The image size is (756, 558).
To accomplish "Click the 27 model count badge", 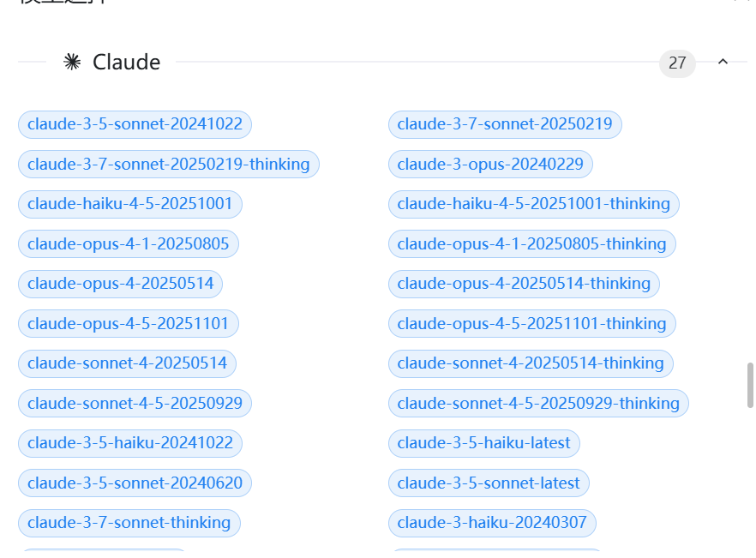I will tap(677, 63).
